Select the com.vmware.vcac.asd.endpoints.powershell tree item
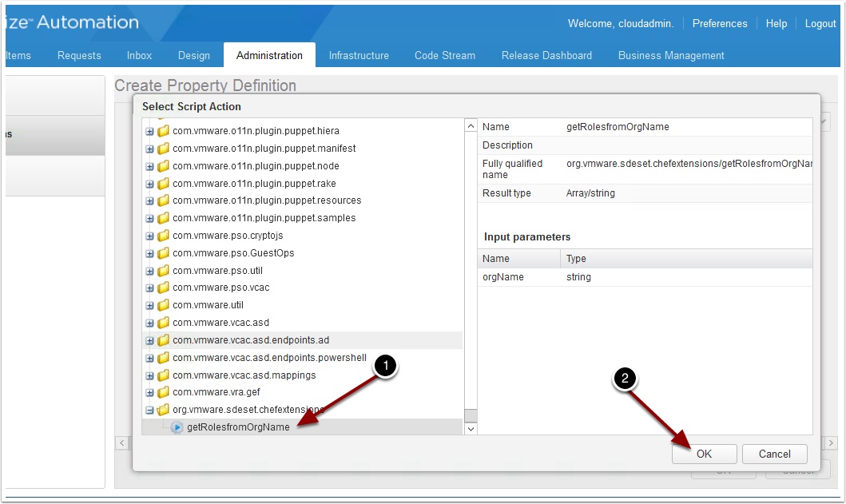Viewport: 846px width, 504px height. (269, 358)
